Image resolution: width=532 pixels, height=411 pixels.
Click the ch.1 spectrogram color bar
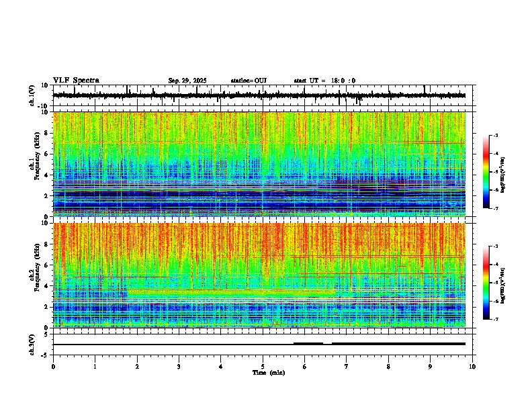pyautogui.click(x=486, y=172)
